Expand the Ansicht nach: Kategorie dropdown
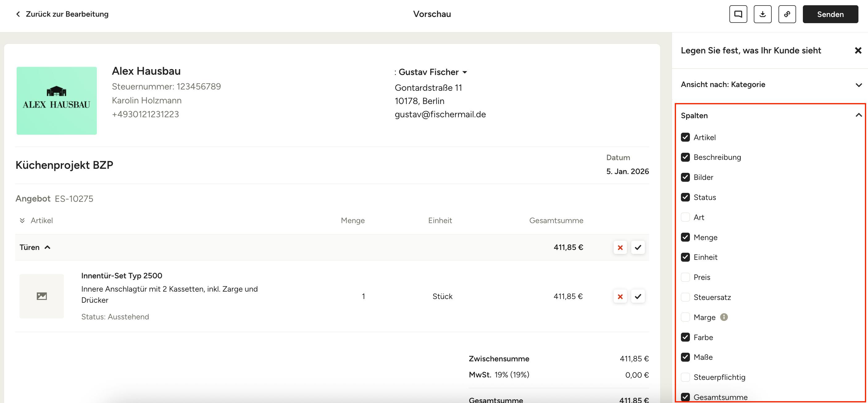This screenshot has height=403, width=868. [858, 85]
